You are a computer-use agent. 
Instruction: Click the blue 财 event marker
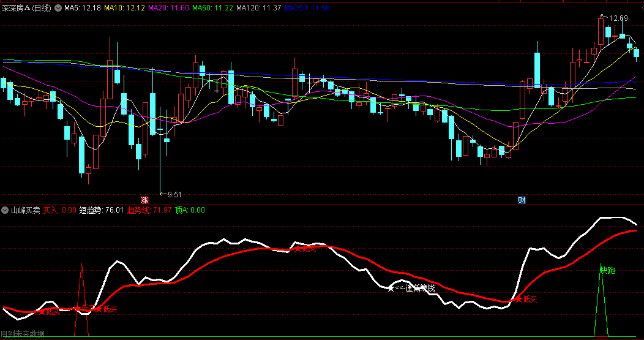[522, 200]
